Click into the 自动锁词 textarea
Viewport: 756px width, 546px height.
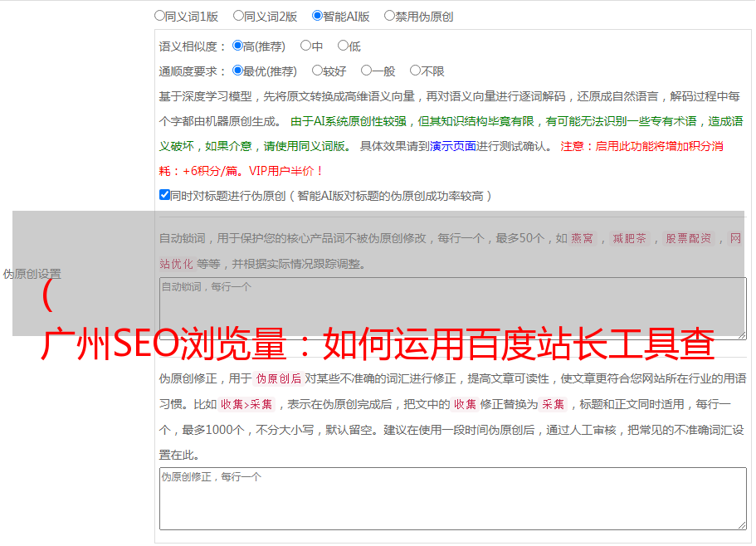pos(453,309)
